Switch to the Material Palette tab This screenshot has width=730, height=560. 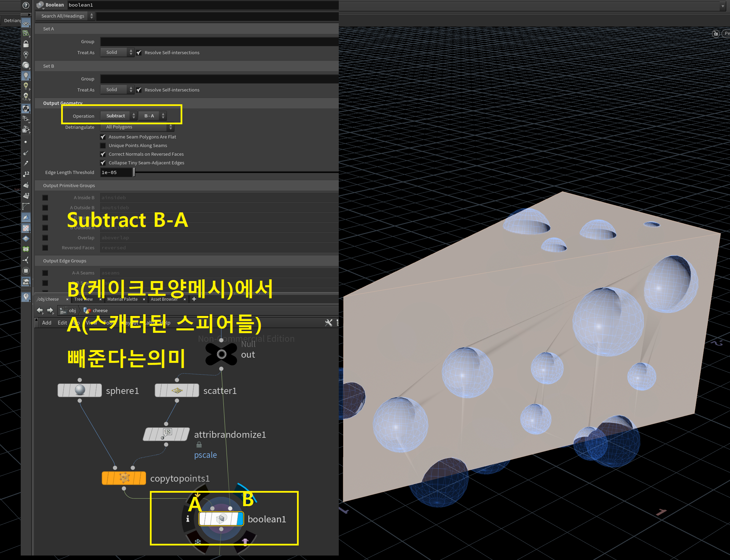[x=122, y=299]
